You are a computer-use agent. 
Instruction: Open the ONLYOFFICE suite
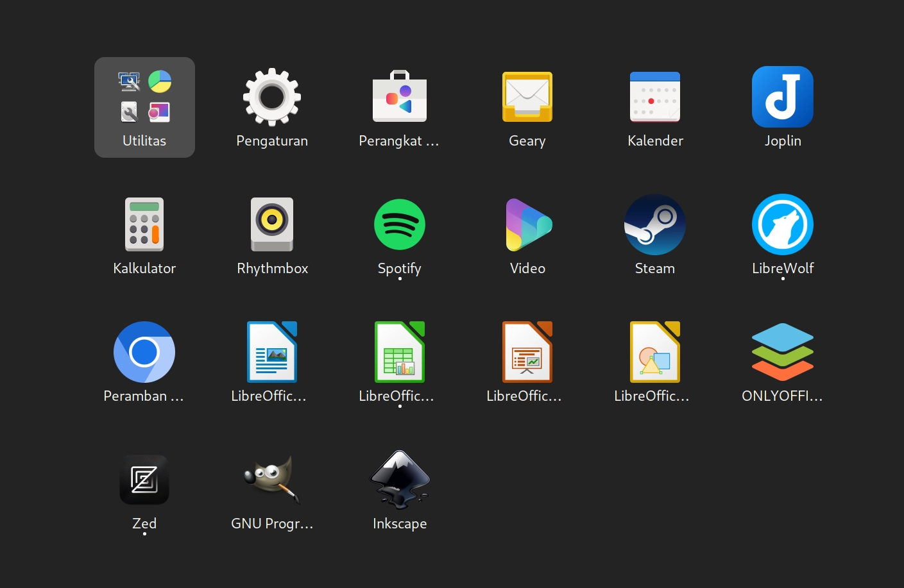tap(783, 352)
